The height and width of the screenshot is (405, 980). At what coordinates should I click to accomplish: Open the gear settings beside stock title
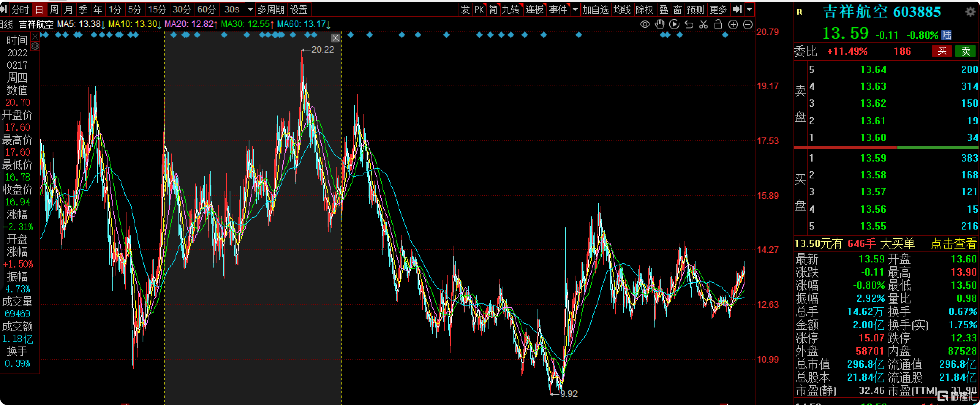pyautogui.click(x=970, y=12)
